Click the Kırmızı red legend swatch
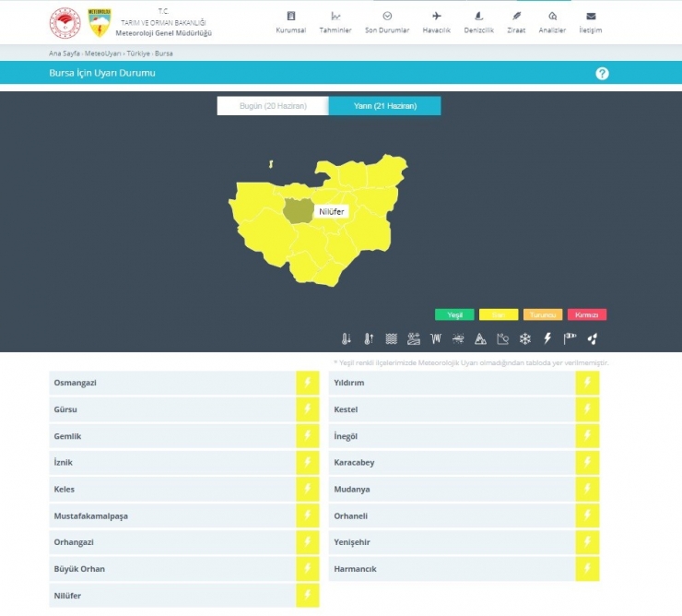Viewport: 682px width, 616px height. tap(587, 314)
